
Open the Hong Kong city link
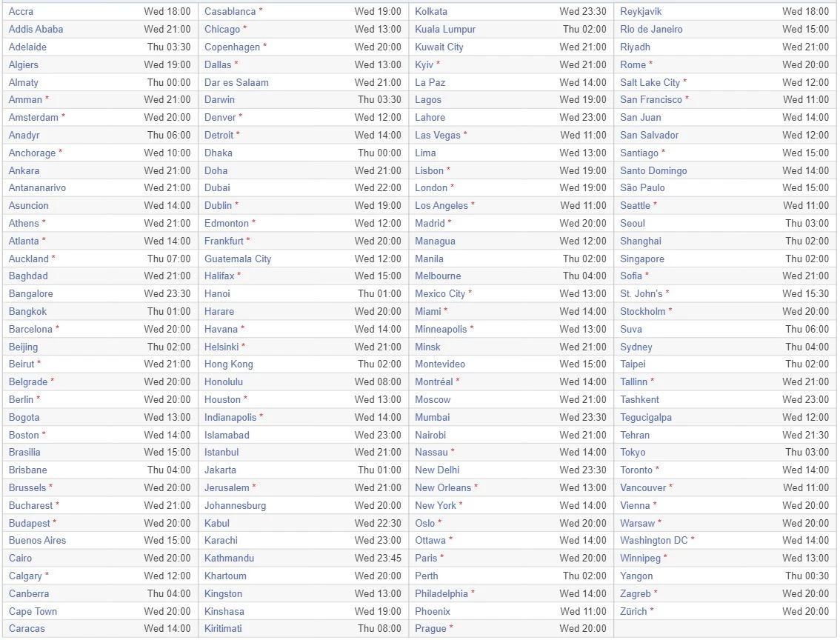[229, 364]
